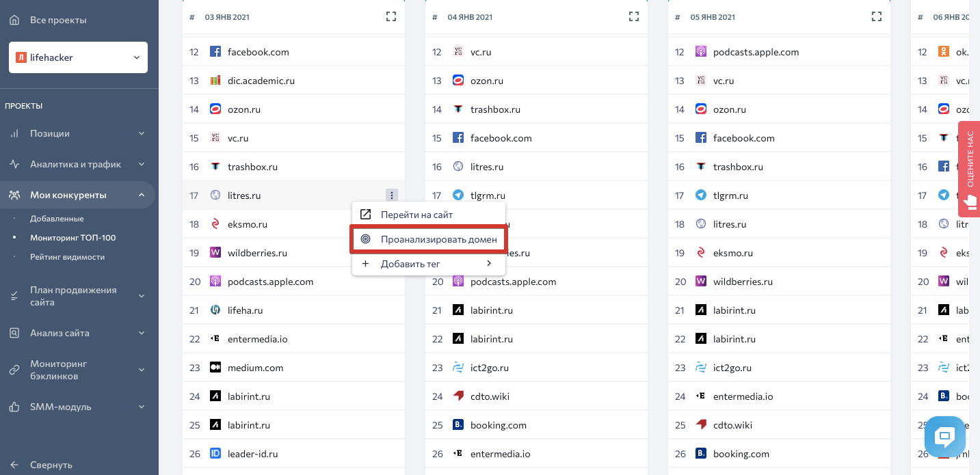Screen dimensions: 980x475
Task: Click the Аналитика и трафик pulse icon
Action: tap(14, 164)
